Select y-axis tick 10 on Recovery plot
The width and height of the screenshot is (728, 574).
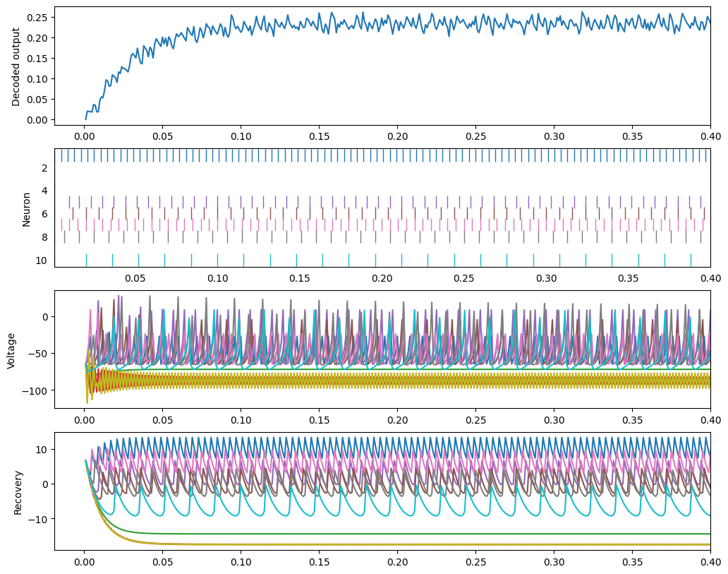pyautogui.click(x=42, y=450)
